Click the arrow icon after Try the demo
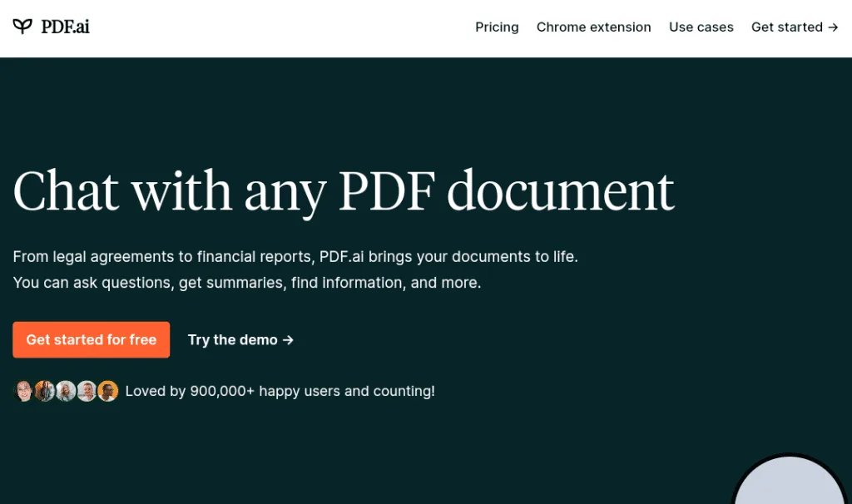The image size is (852, 504). pos(289,340)
